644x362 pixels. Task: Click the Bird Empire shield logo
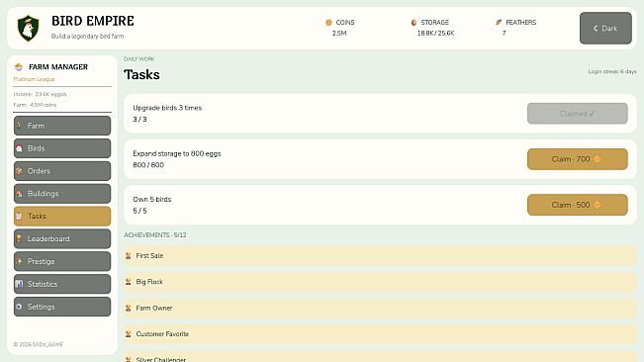pos(28,28)
